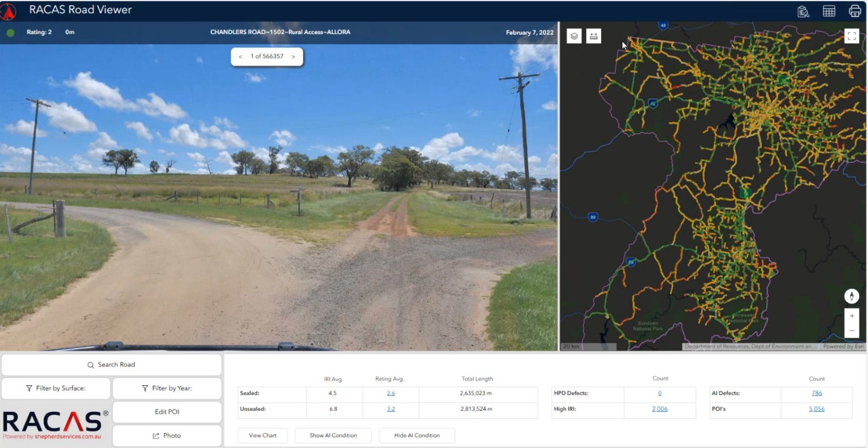This screenshot has height=448, width=868.
Task: Advance to the next road photo
Action: 293,57
